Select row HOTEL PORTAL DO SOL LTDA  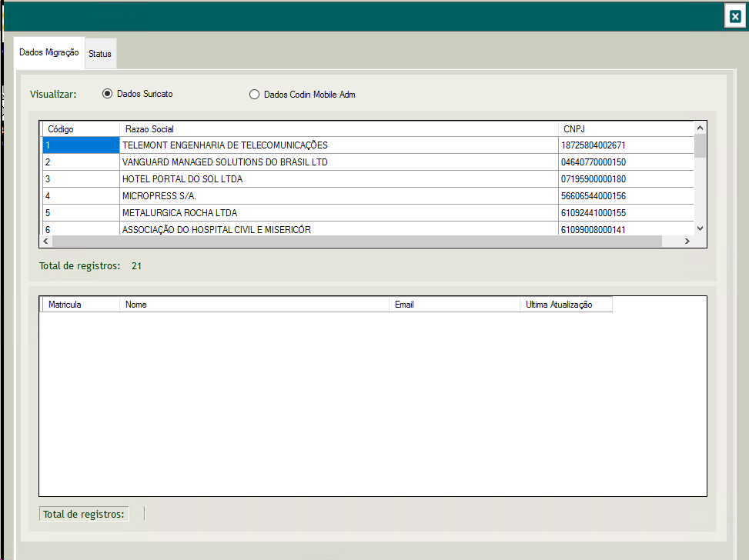(368, 179)
